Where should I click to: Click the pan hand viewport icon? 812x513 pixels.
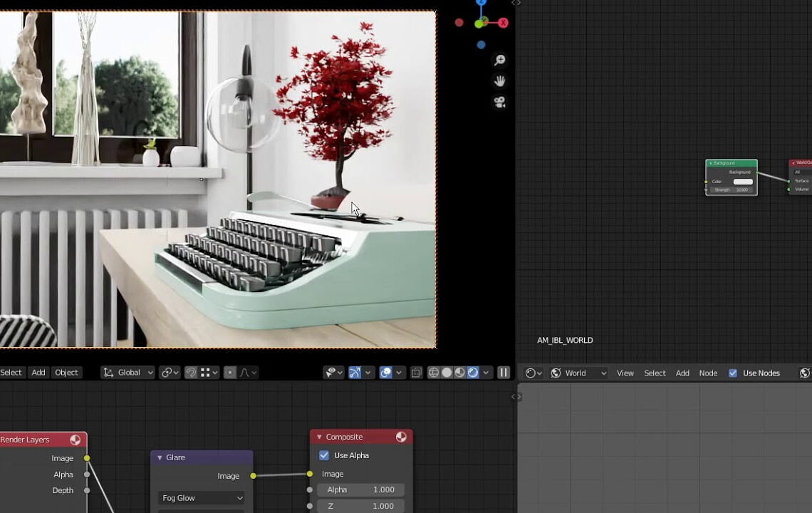click(500, 81)
